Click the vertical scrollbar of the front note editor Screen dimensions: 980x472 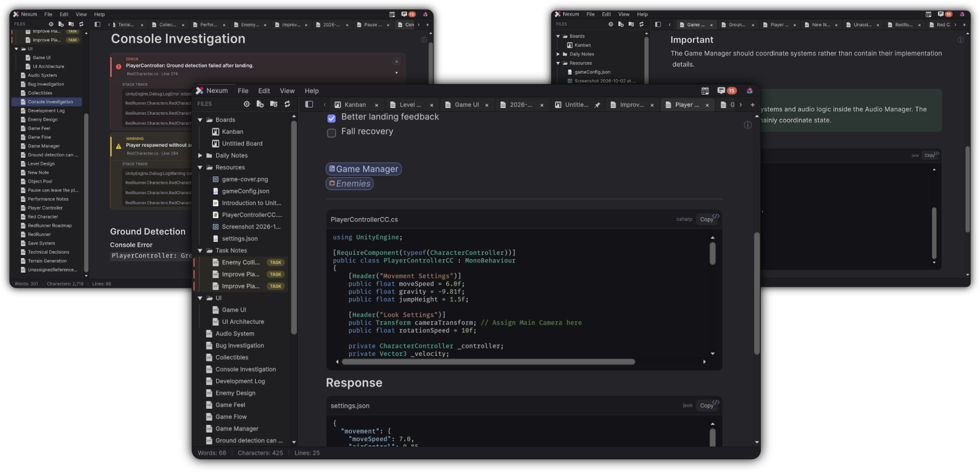tap(757, 293)
